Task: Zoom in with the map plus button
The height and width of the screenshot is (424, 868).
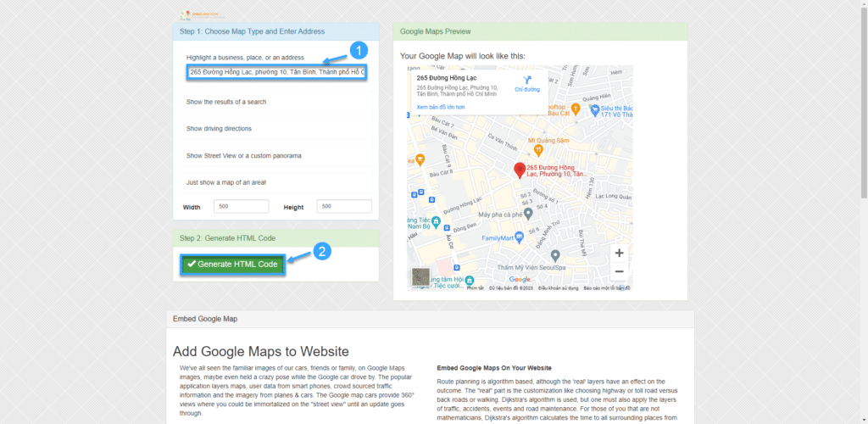Action: click(619, 253)
